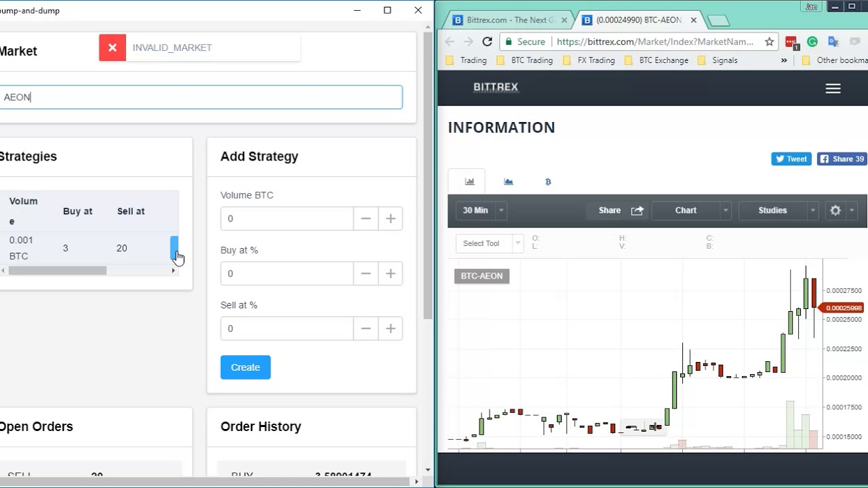Dismiss the INVALID_MARKET error with red X
Viewport: 868px width, 488px height.
click(x=113, y=47)
